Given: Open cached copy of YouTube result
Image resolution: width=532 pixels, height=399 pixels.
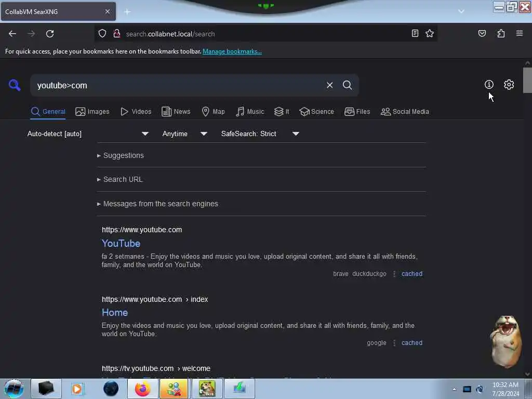Looking at the screenshot, I should click(412, 274).
